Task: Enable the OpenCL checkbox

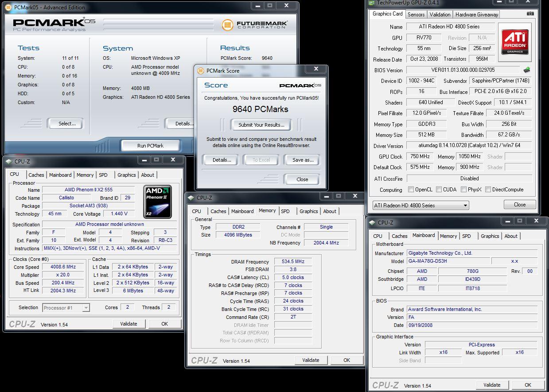Action: point(411,190)
